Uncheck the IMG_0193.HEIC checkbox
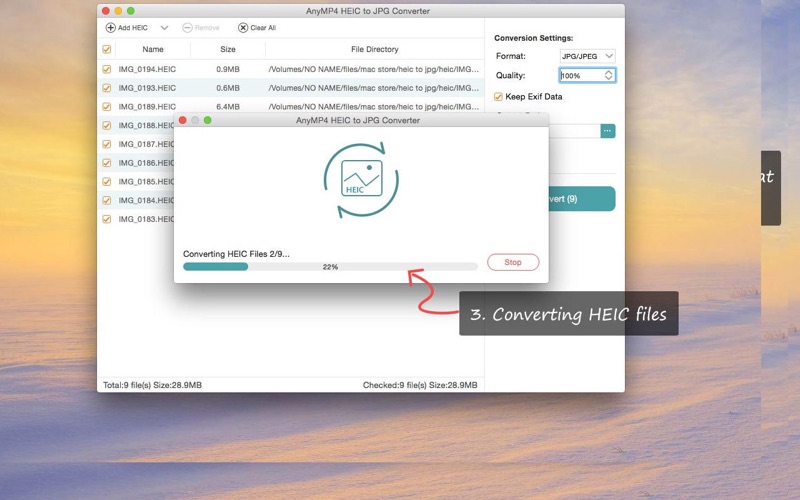 107,88
